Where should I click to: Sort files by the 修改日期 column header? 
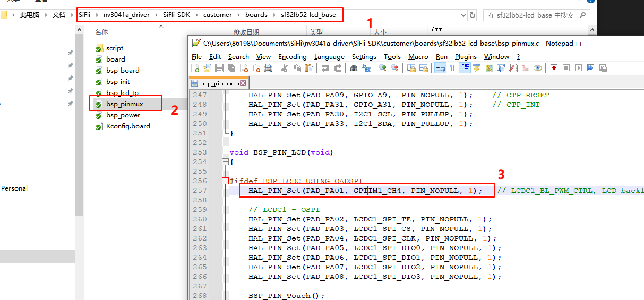246,32
